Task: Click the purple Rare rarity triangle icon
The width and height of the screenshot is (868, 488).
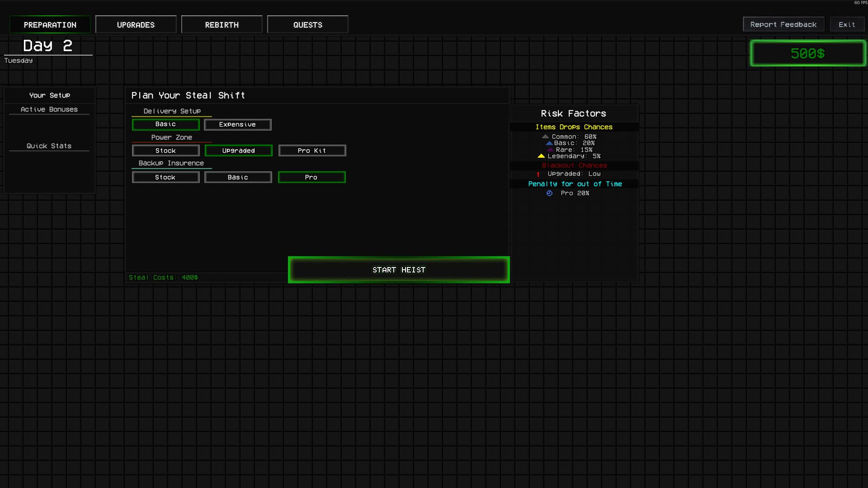Action: click(550, 150)
